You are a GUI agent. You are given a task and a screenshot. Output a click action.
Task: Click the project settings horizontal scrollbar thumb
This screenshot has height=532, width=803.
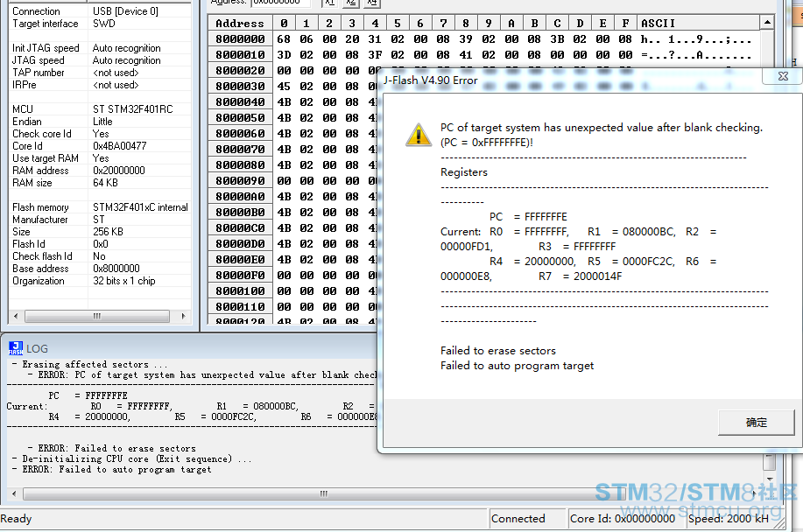tap(97, 316)
